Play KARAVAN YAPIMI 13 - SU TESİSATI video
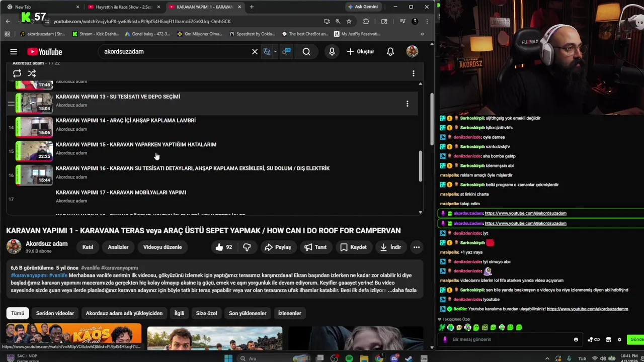The image size is (644, 362). (118, 97)
